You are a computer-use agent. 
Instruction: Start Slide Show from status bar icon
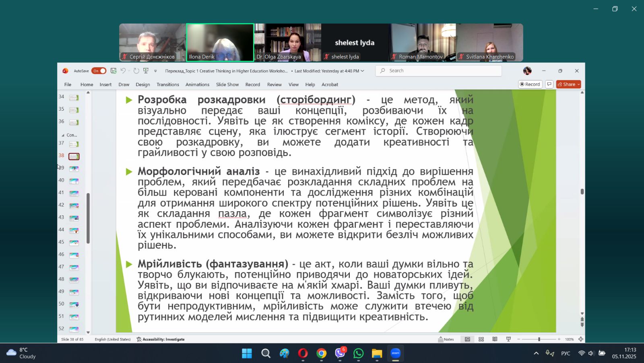pos(508,339)
